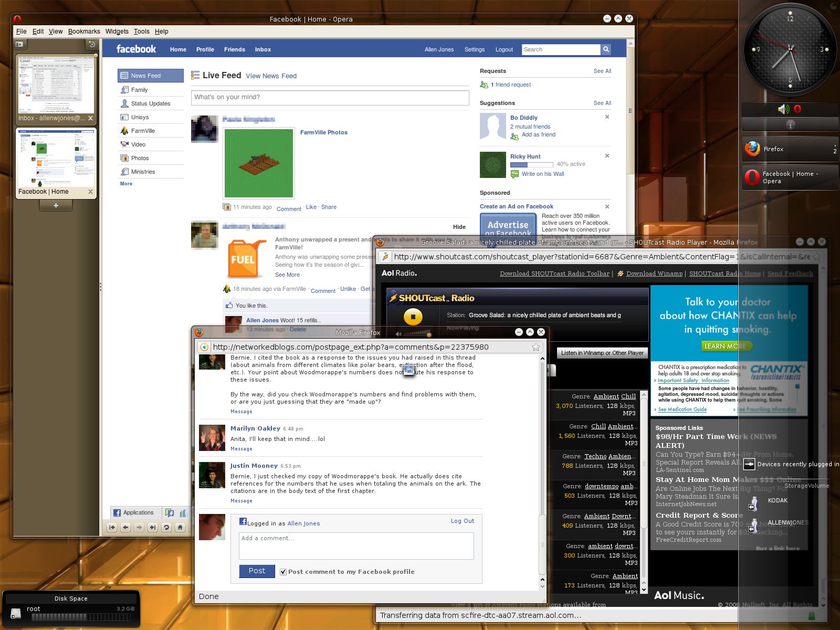The height and width of the screenshot is (630, 840).
Task: Open the FarmVille farm photo thumbnail
Action: tap(259, 163)
